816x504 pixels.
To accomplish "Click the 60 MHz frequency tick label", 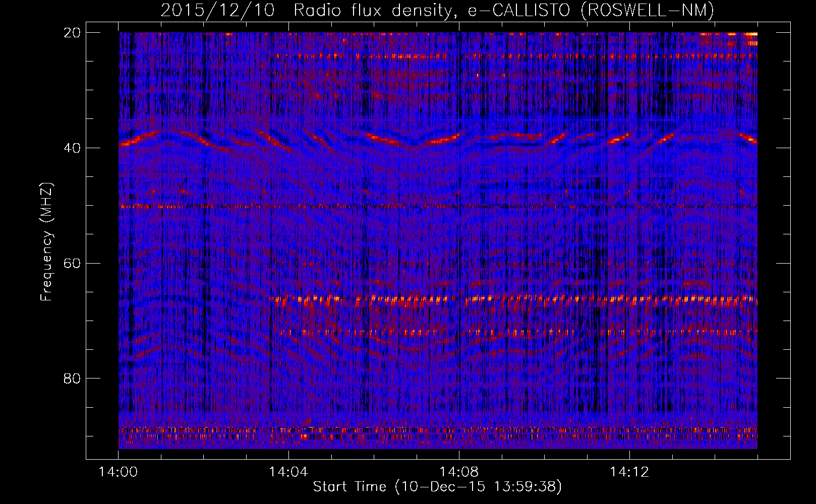I will [72, 263].
